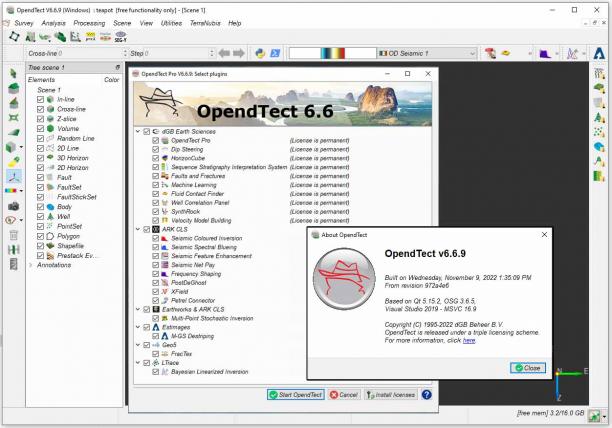Click the red mushroom-shaped toolbar icon
The image size is (612, 428).
click(x=490, y=53)
